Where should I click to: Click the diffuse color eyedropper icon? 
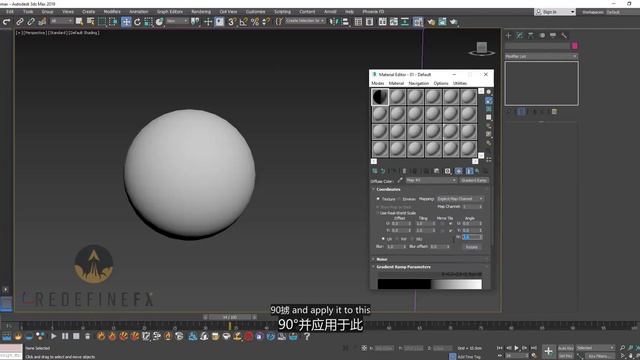point(400,180)
